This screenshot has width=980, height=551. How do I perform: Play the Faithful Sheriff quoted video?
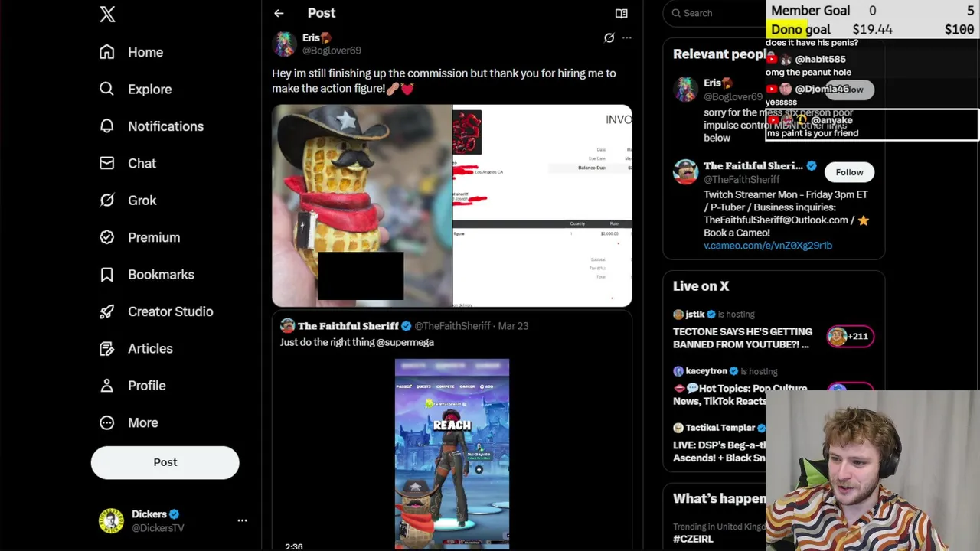pos(452,455)
